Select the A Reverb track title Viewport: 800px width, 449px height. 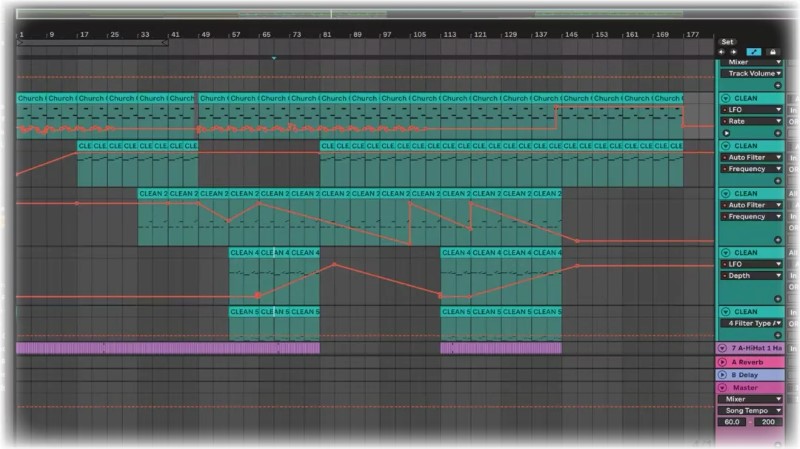tap(747, 362)
